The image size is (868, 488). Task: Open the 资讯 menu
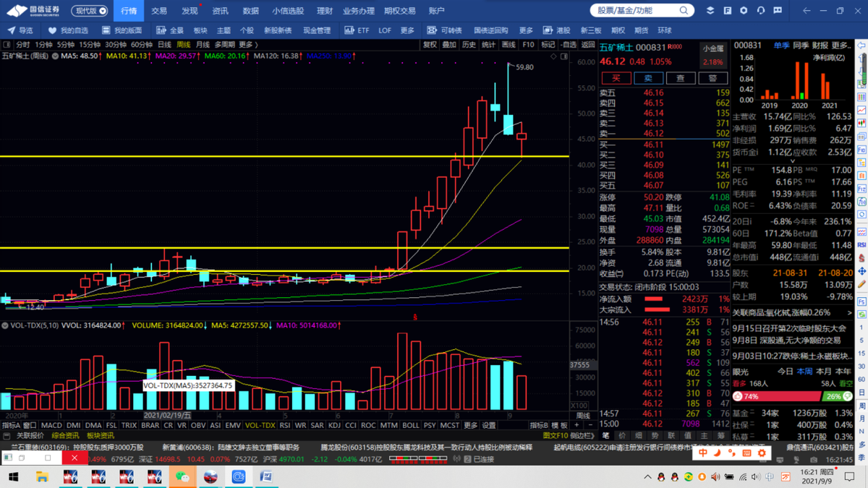coord(220,11)
